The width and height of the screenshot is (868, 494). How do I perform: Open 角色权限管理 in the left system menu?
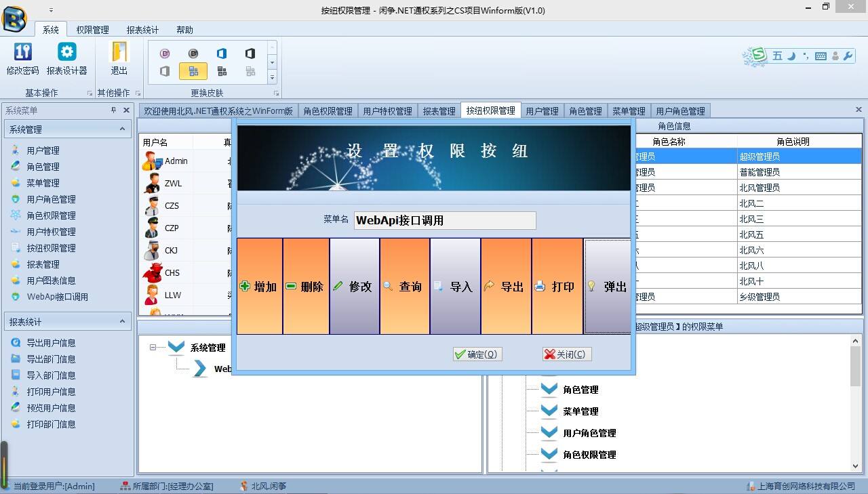click(x=51, y=215)
